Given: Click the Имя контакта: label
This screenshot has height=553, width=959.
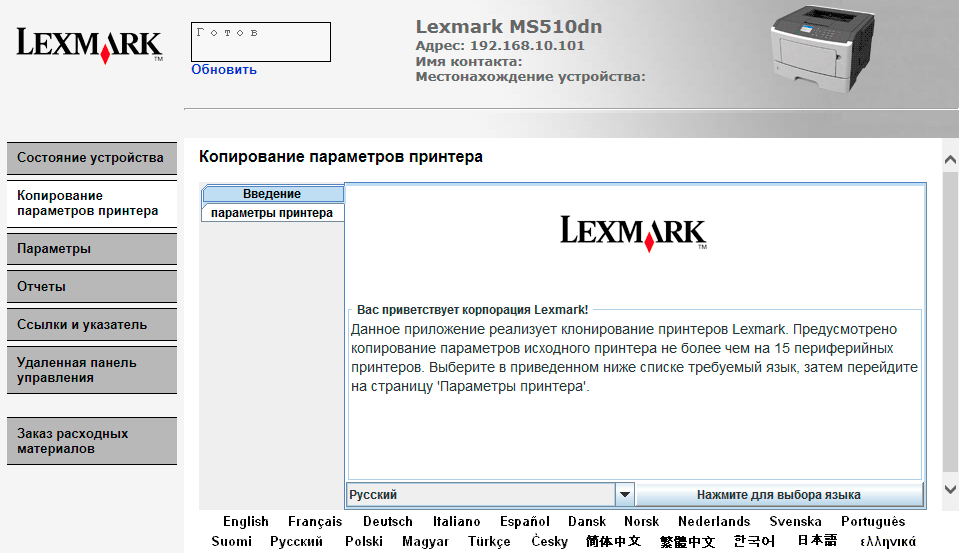Looking at the screenshot, I should 469,61.
